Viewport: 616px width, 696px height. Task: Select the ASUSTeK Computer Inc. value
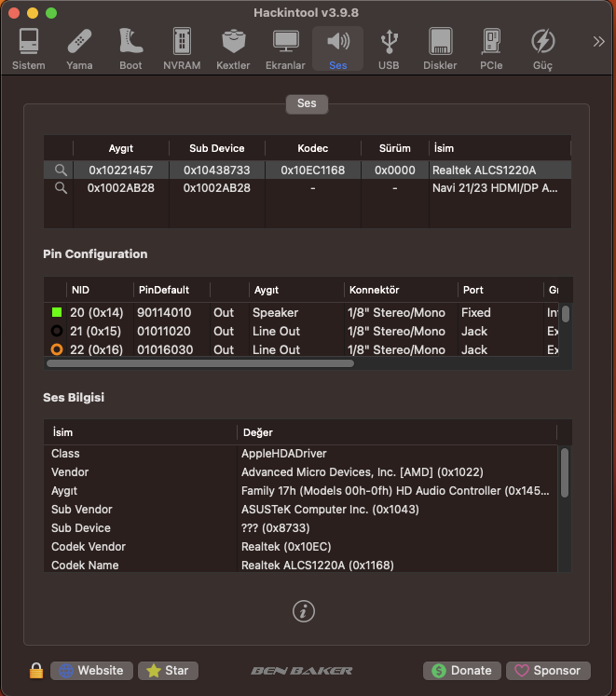330,510
